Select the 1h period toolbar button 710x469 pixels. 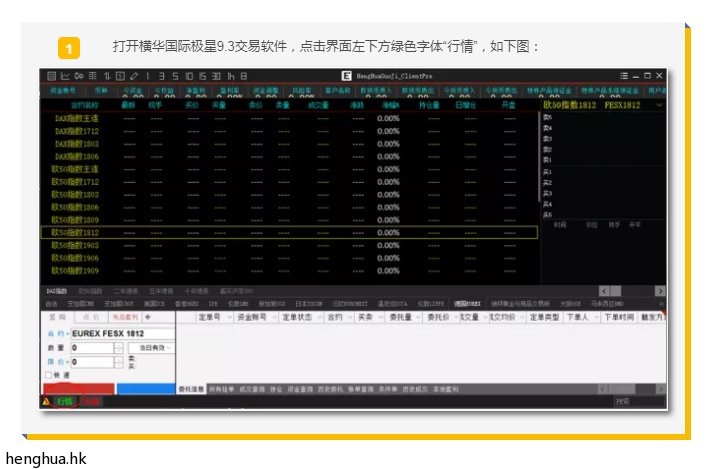(x=231, y=76)
